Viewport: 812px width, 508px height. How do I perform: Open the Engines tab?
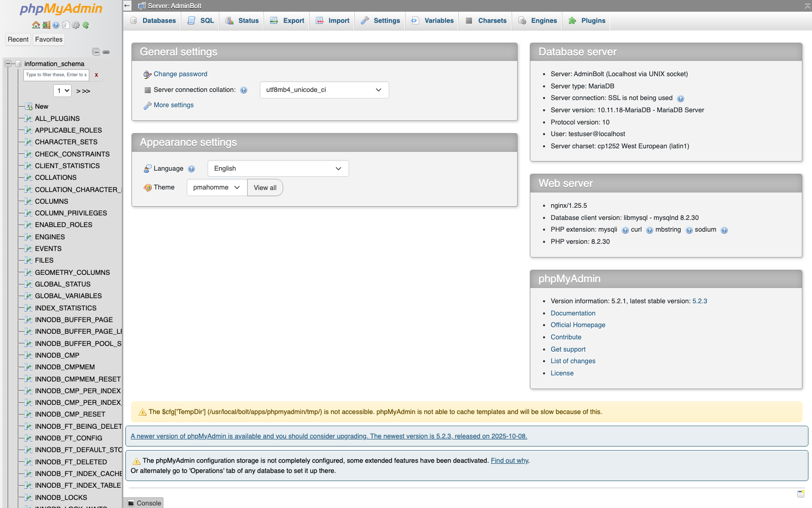[x=538, y=21]
